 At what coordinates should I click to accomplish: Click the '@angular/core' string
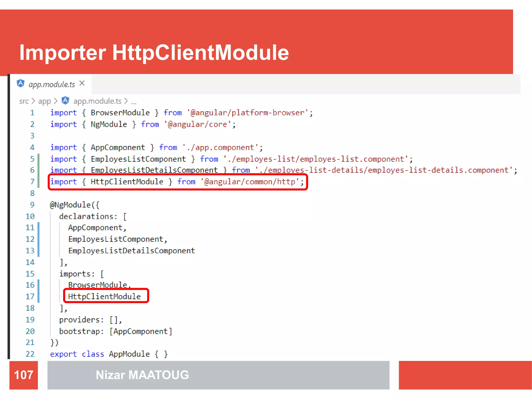pyautogui.click(x=197, y=124)
